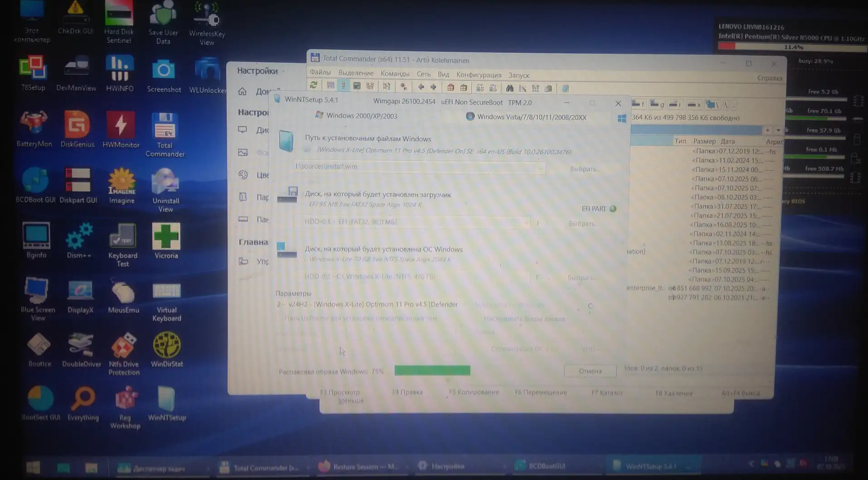
Task: Open the Файлы menu
Action: coord(320,72)
